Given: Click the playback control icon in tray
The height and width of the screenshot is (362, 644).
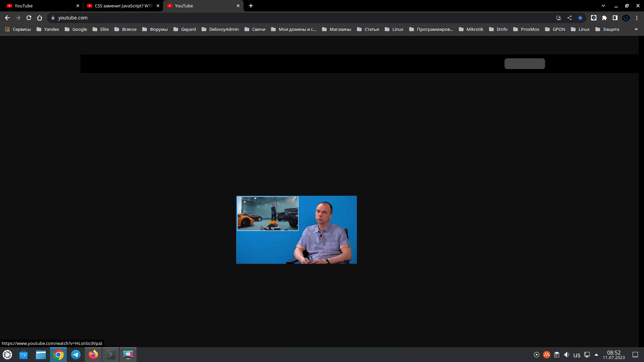Looking at the screenshot, I should [537, 355].
